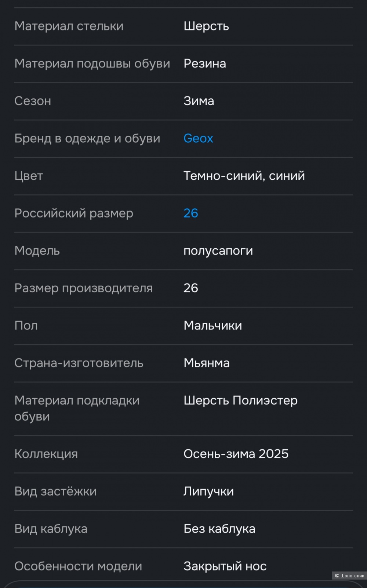Select the Липучки fastener value
The width and height of the screenshot is (367, 588).
click(208, 491)
